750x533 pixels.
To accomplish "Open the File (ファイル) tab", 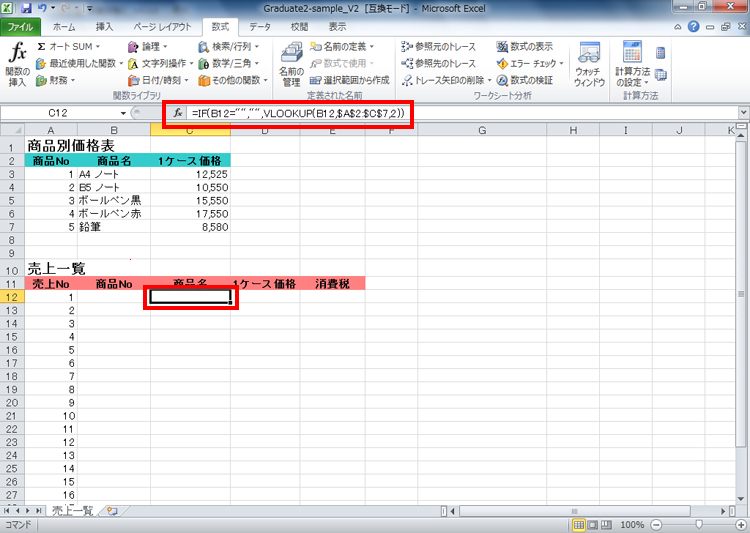I will click(x=20, y=27).
